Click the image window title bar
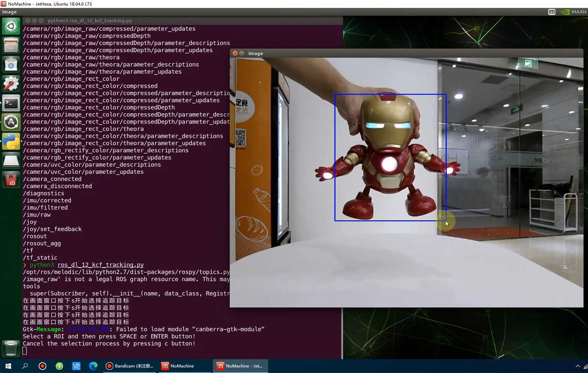Viewport: 588px width, 373px height. tap(406, 53)
